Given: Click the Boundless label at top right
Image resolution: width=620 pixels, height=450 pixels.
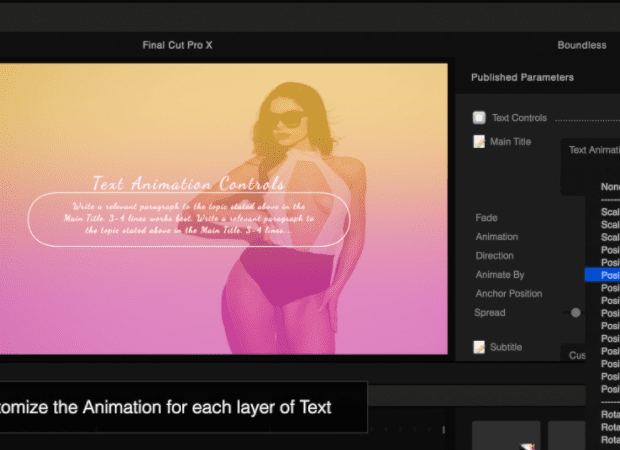Looking at the screenshot, I should [582, 45].
